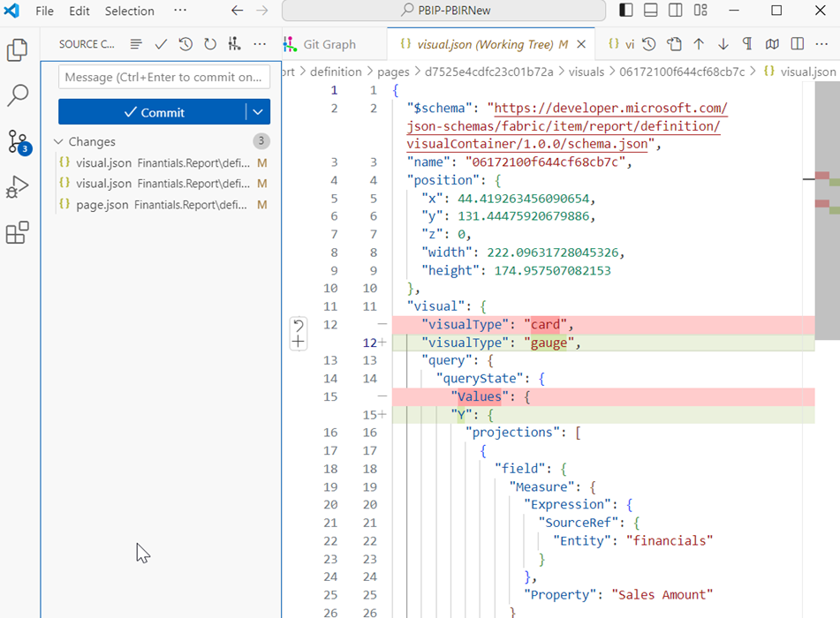Toggle primary side bar layout icon
Viewport: 840px width, 618px height.
coord(625,11)
